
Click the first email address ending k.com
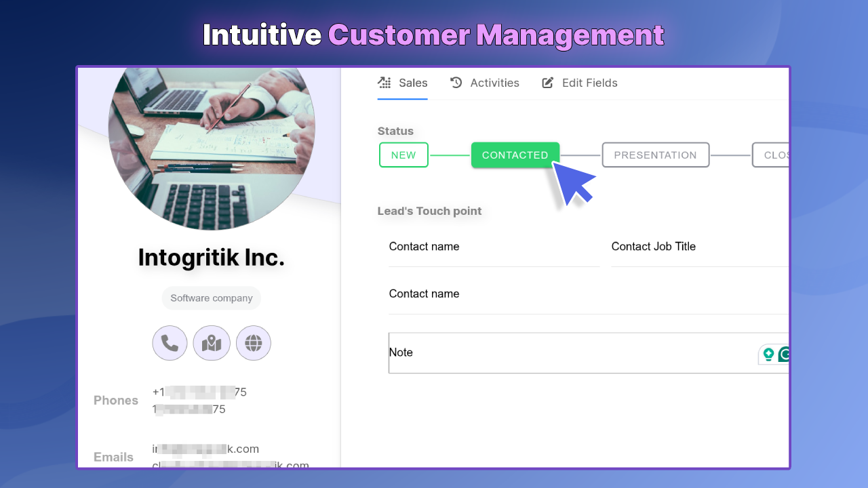[x=205, y=449]
